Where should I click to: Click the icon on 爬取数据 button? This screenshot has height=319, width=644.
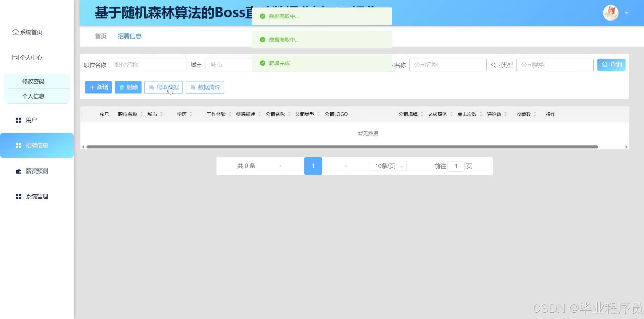pos(152,87)
